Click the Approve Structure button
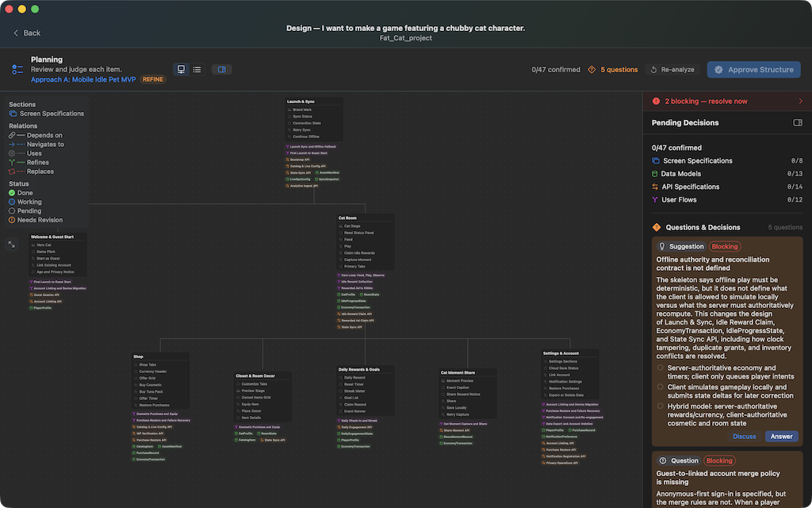812x508 pixels. [x=753, y=70]
